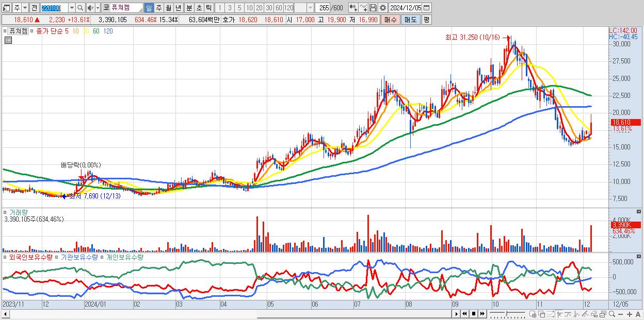Click the price-axis line icon in bottom toolbar
The height and width of the screenshot is (320, 644).
tap(568, 314)
